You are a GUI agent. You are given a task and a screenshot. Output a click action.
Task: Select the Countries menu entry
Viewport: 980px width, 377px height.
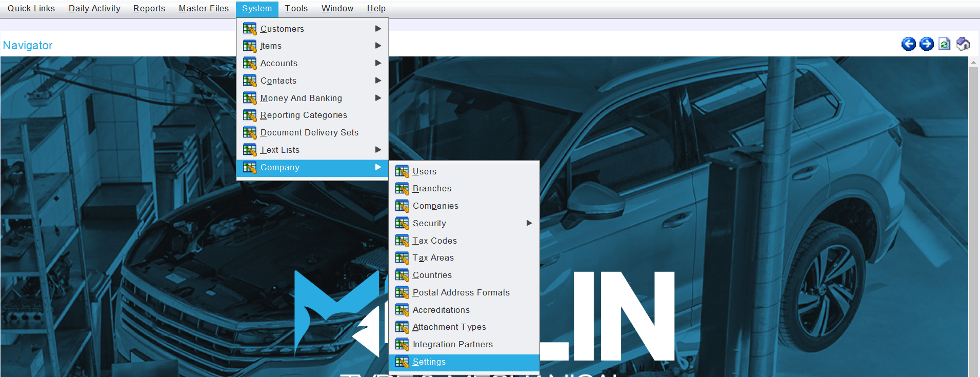(x=464, y=275)
